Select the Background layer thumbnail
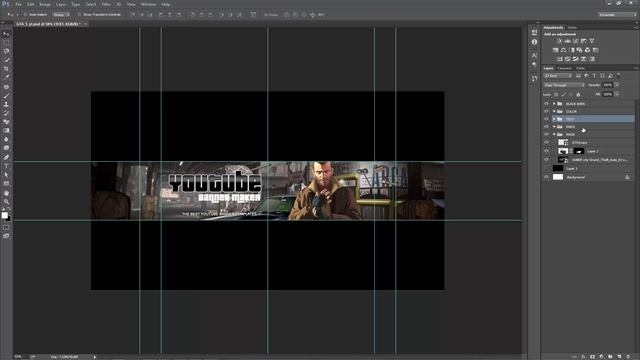 click(x=558, y=177)
